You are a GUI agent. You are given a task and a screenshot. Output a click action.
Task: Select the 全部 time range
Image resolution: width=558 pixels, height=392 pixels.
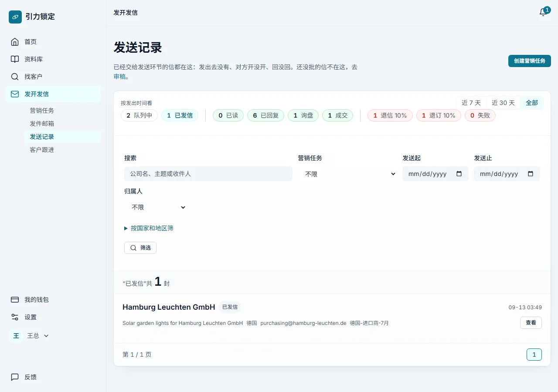click(532, 103)
